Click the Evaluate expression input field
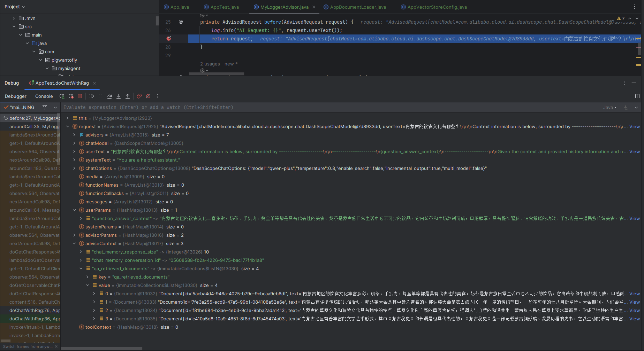This screenshot has width=644, height=351. (x=331, y=107)
